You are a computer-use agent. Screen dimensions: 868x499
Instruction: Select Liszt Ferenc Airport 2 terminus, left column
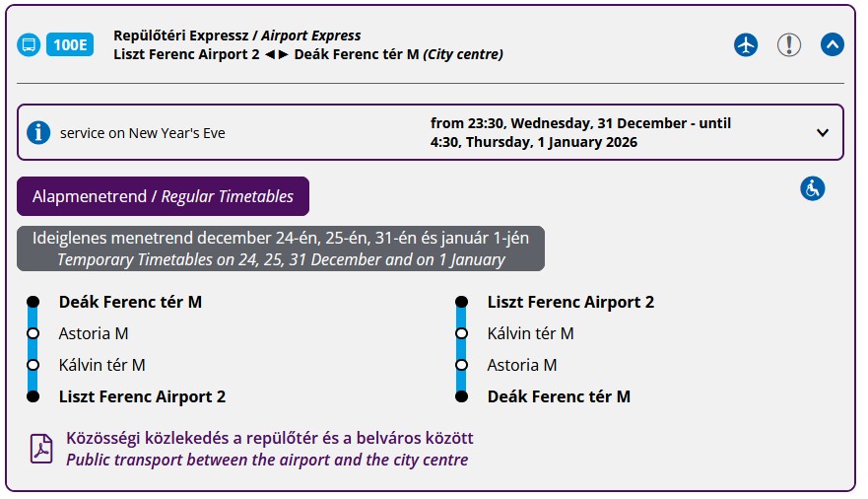pos(142,396)
